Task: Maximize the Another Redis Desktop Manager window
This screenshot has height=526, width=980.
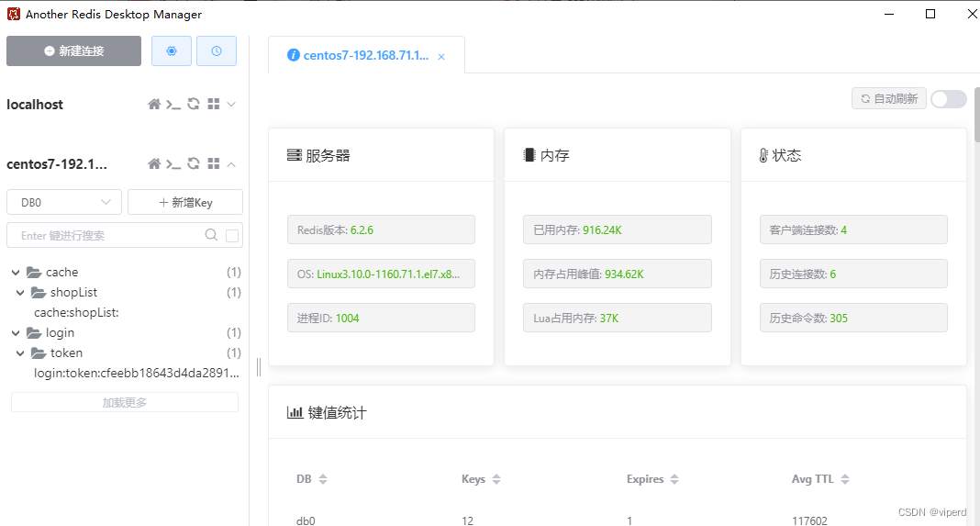Action: coord(930,14)
